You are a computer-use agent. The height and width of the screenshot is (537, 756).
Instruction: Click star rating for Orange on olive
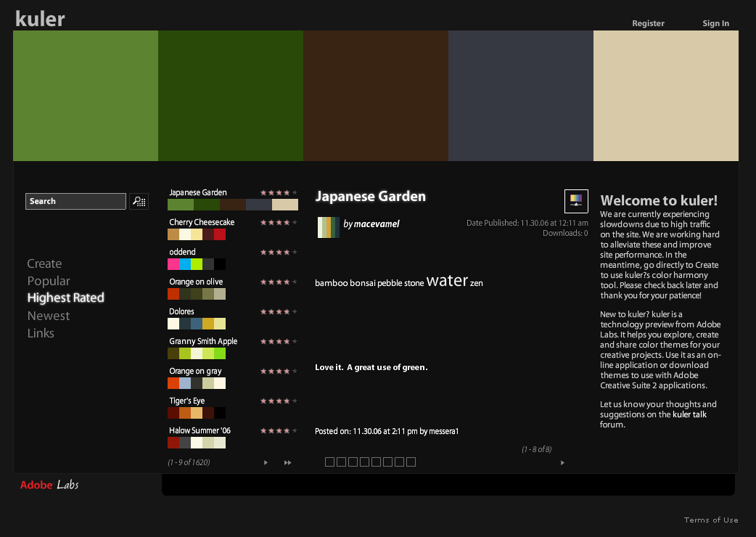279,282
